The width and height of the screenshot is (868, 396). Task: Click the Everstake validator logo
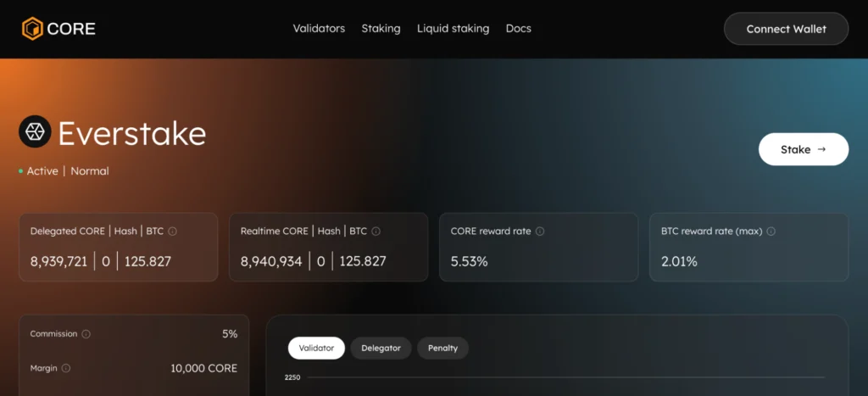coord(35,131)
